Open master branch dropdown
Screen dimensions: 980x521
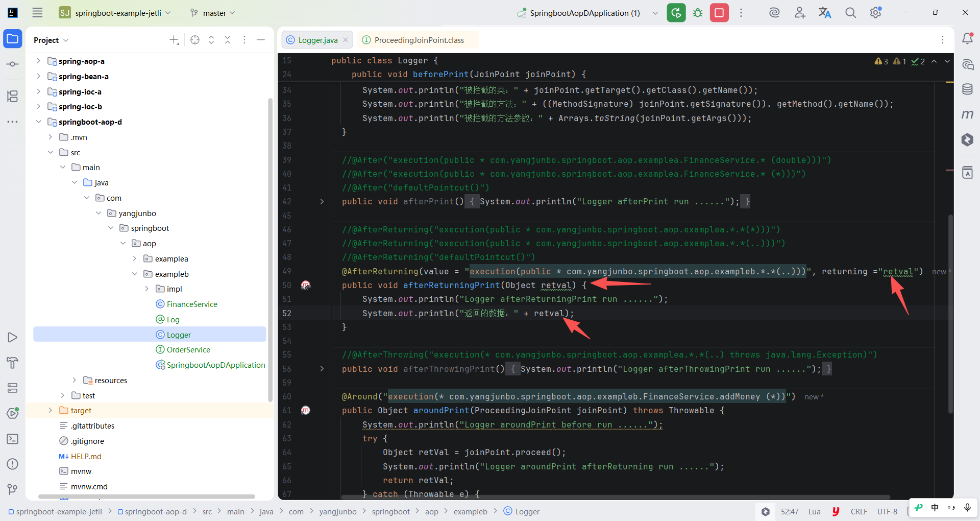(212, 13)
